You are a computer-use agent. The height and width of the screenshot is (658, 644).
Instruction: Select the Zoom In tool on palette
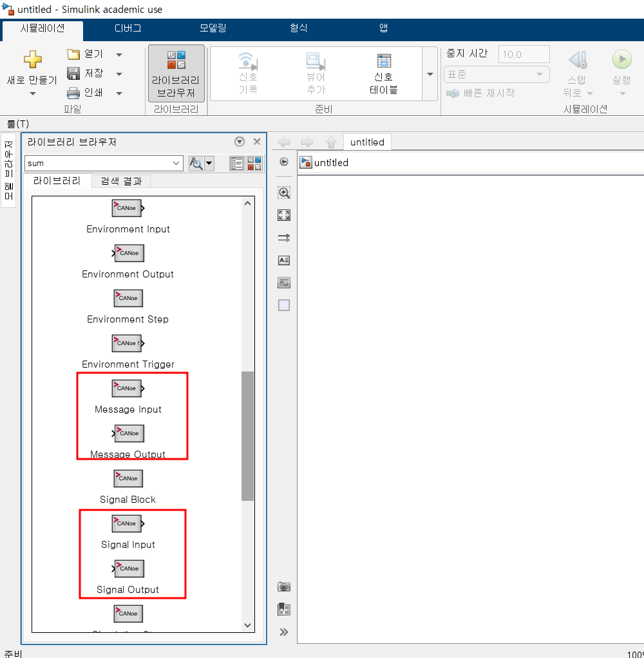click(x=284, y=193)
